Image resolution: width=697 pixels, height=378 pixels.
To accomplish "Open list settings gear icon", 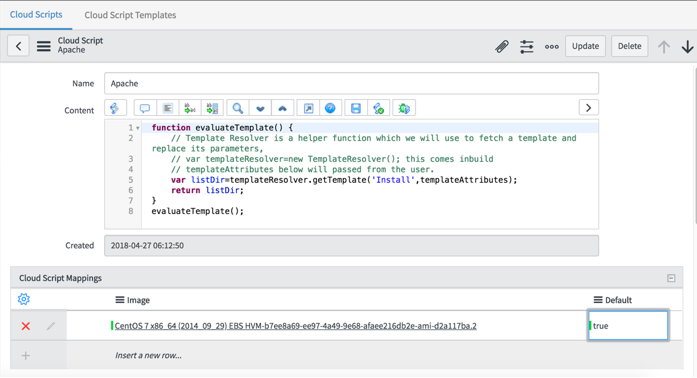I will [x=24, y=299].
